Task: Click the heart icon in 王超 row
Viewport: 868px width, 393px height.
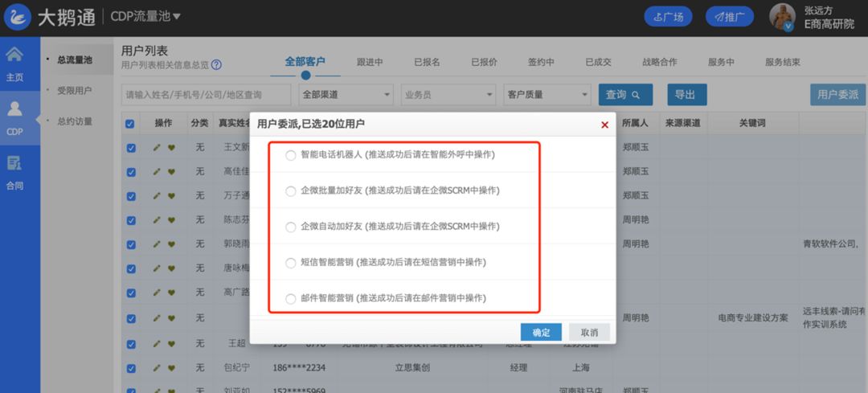Action: [171, 344]
